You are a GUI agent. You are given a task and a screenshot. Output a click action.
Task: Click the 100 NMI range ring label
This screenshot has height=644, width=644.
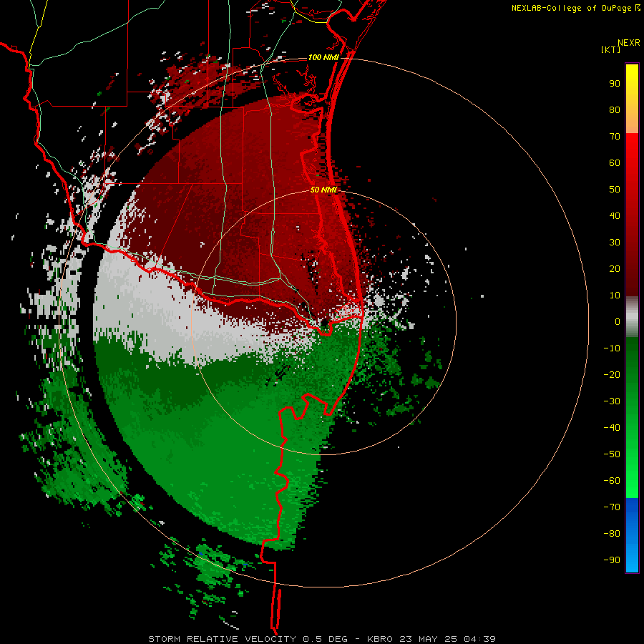[x=323, y=57]
